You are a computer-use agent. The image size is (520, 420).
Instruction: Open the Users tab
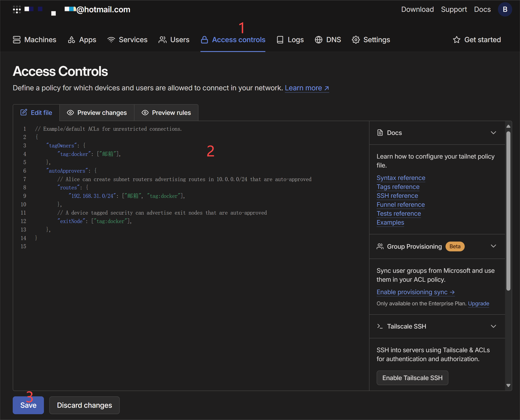(174, 40)
